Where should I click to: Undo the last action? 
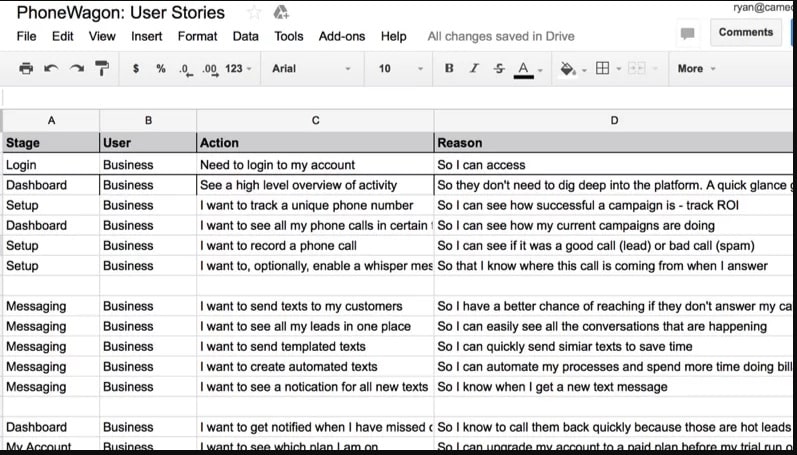(51, 68)
